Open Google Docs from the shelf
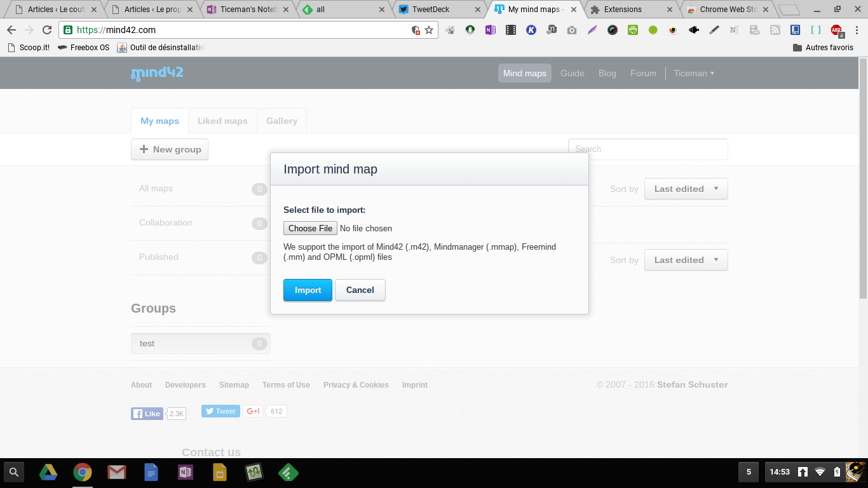 pyautogui.click(x=151, y=472)
